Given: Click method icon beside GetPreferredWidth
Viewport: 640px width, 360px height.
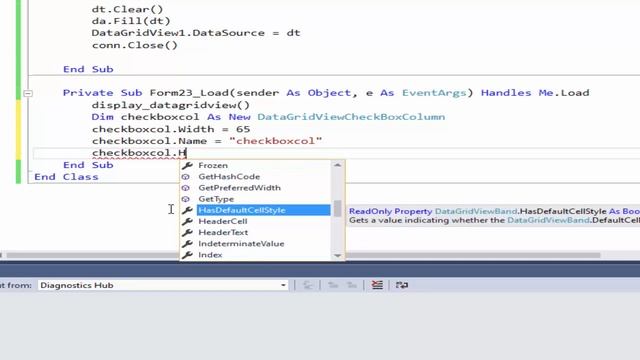Looking at the screenshot, I should point(186,188).
